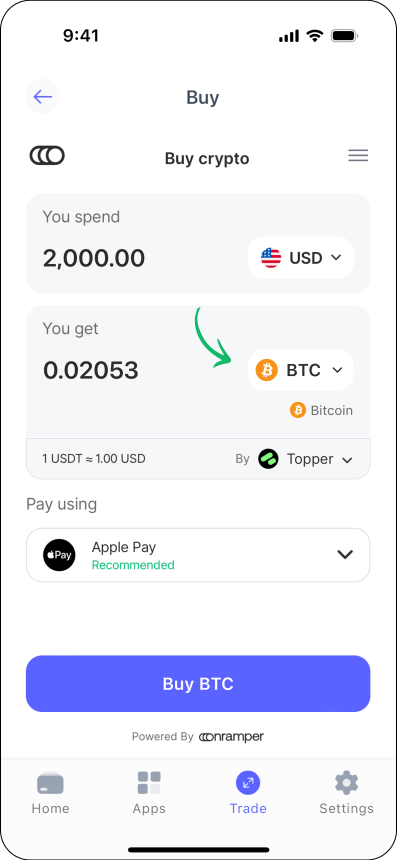Screen dimensions: 397x860
Task: Open the hamburger menu icon
Action: (358, 156)
